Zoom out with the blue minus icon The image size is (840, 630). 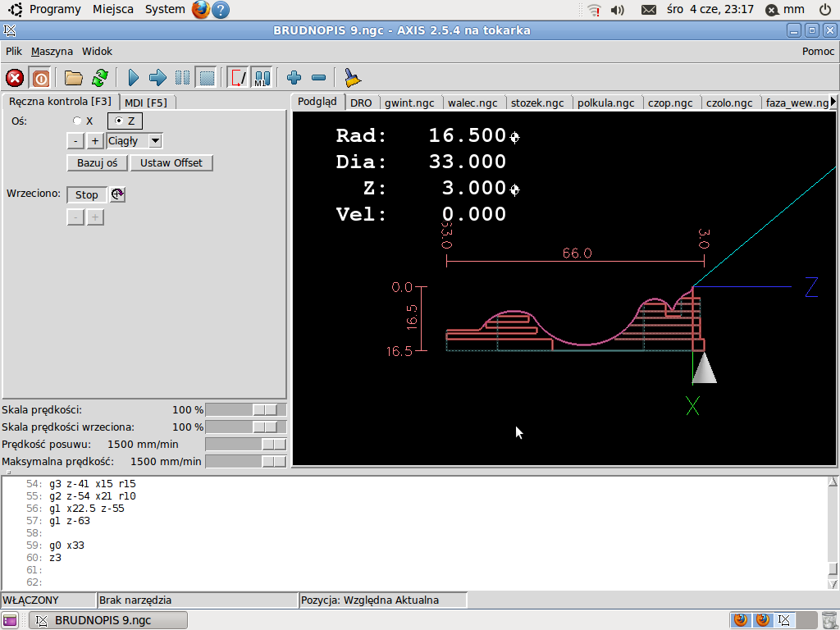pos(319,78)
